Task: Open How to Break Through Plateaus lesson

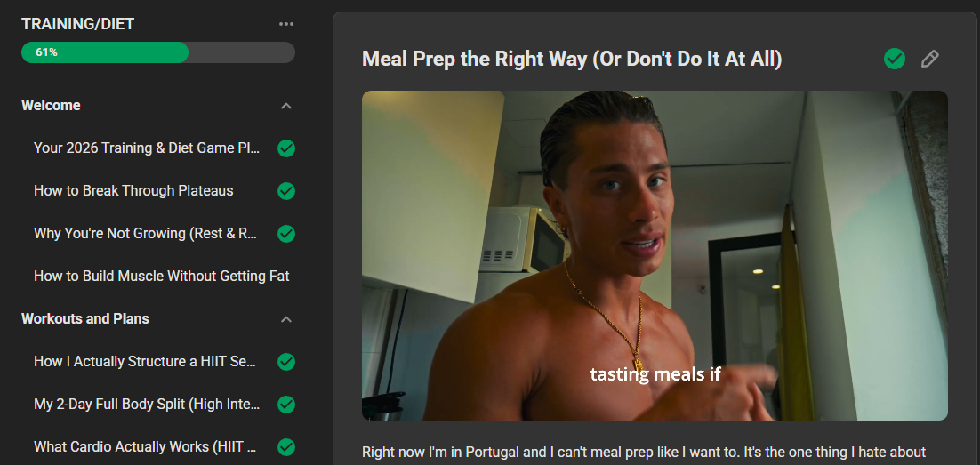Action: pos(133,191)
